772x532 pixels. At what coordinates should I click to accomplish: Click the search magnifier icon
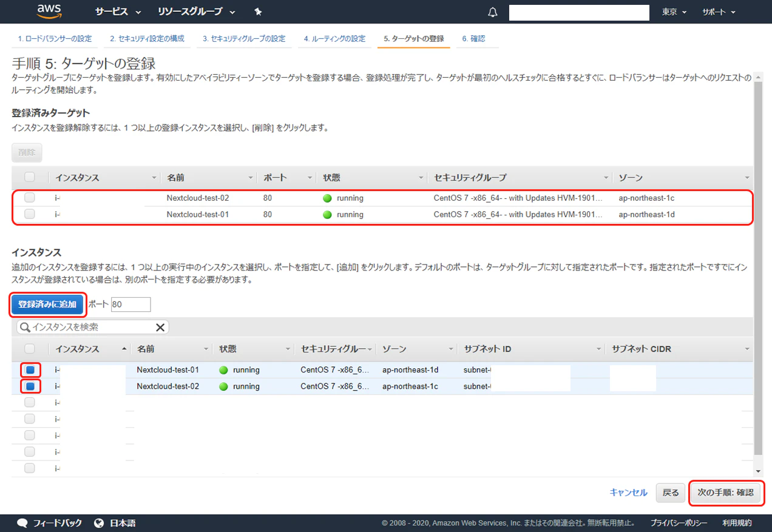coord(25,328)
